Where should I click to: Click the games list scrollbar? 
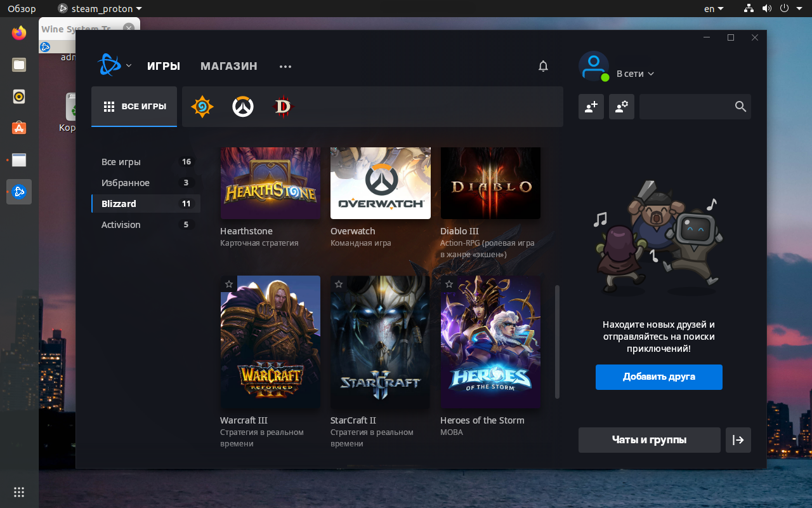tap(558, 342)
